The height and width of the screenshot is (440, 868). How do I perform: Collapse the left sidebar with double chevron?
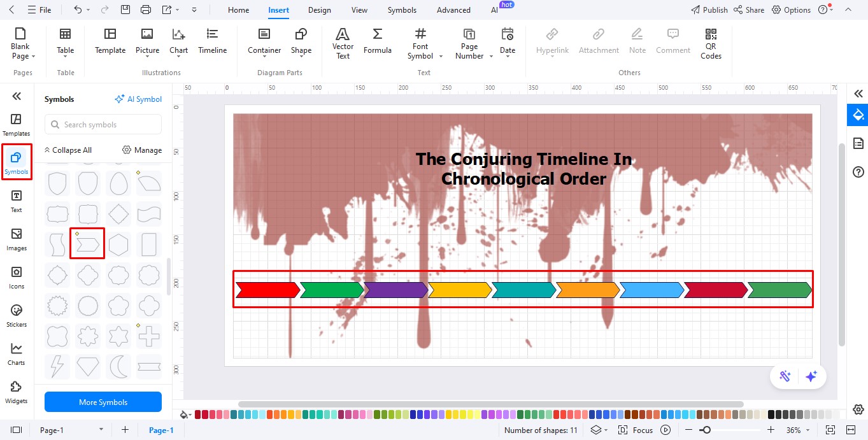(17, 96)
